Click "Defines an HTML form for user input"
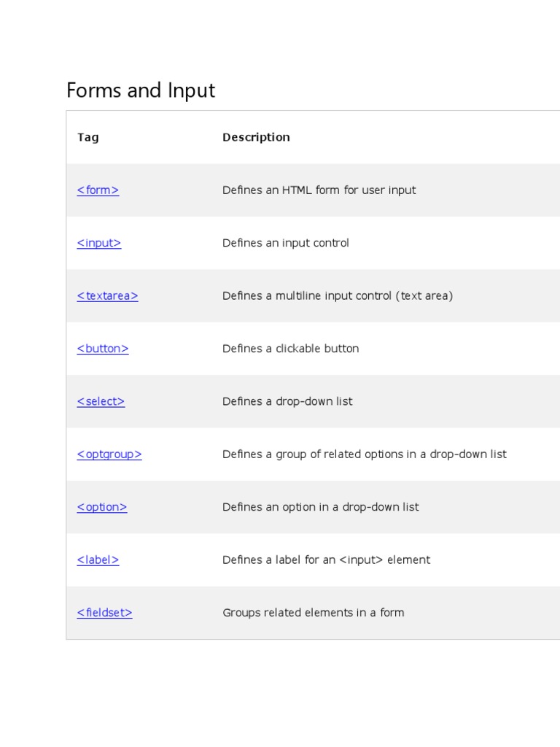Viewport: 560px width, 747px height. click(319, 190)
